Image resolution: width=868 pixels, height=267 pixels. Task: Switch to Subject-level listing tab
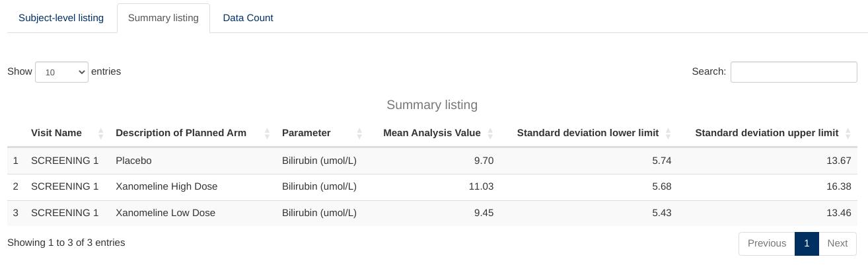click(x=61, y=18)
